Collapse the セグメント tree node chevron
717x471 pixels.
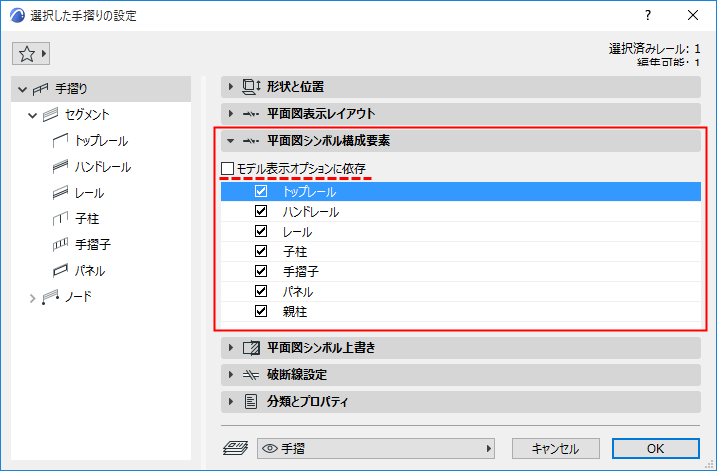point(32,115)
